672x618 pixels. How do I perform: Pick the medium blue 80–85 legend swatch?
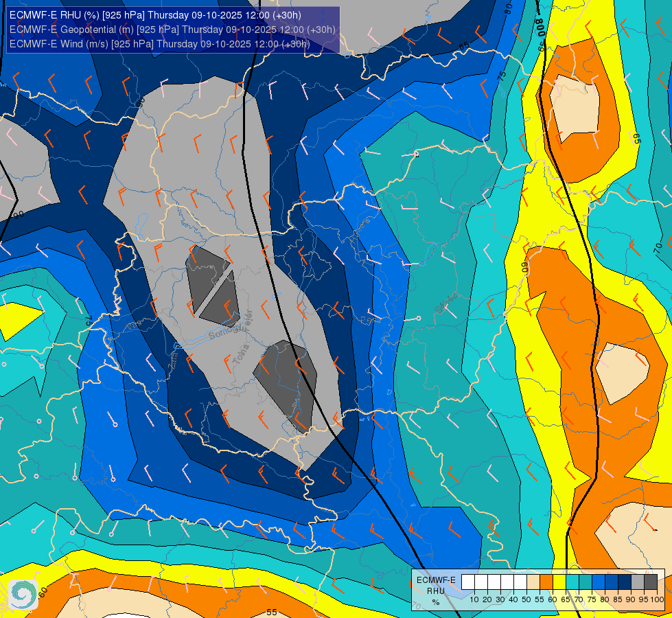click(612, 582)
